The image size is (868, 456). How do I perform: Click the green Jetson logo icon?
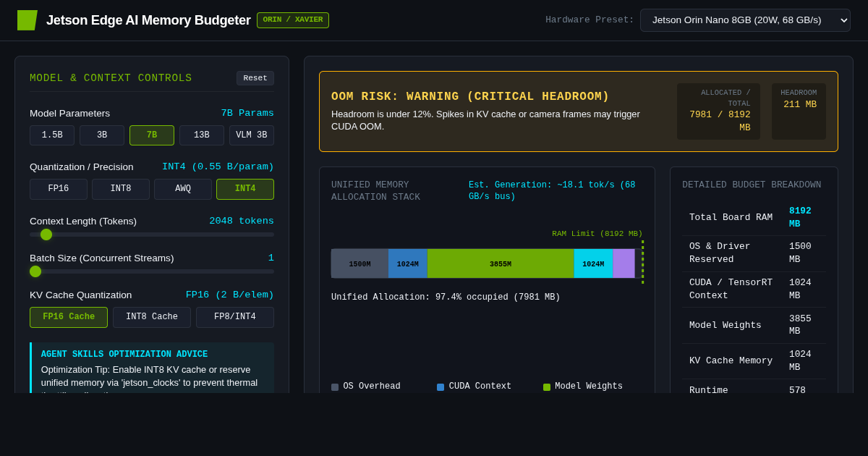(x=27, y=20)
